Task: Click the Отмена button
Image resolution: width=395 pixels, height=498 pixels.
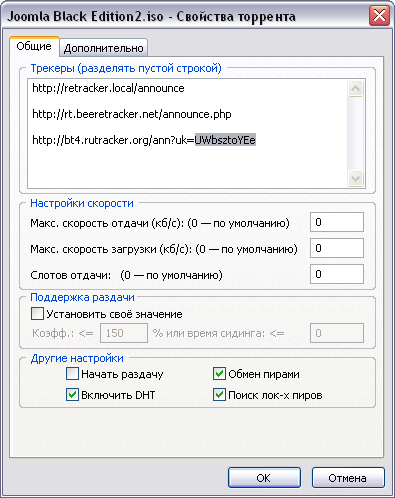Action: 348,478
